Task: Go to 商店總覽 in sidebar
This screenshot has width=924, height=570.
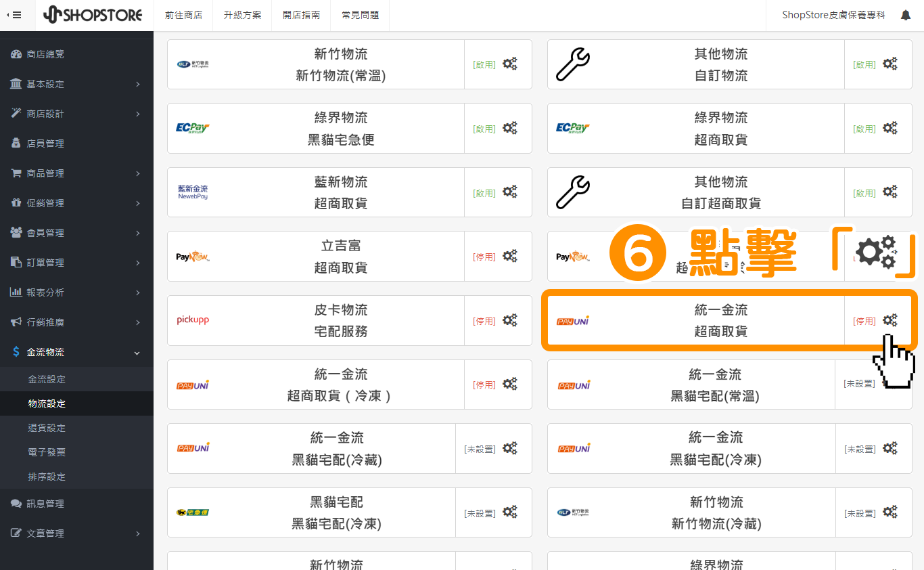Action: pyautogui.click(x=76, y=54)
